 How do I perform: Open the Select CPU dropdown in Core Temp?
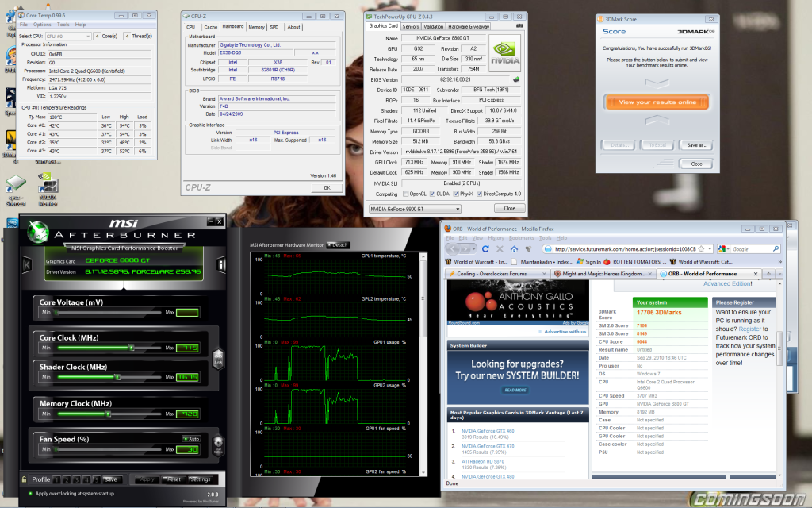pos(68,37)
